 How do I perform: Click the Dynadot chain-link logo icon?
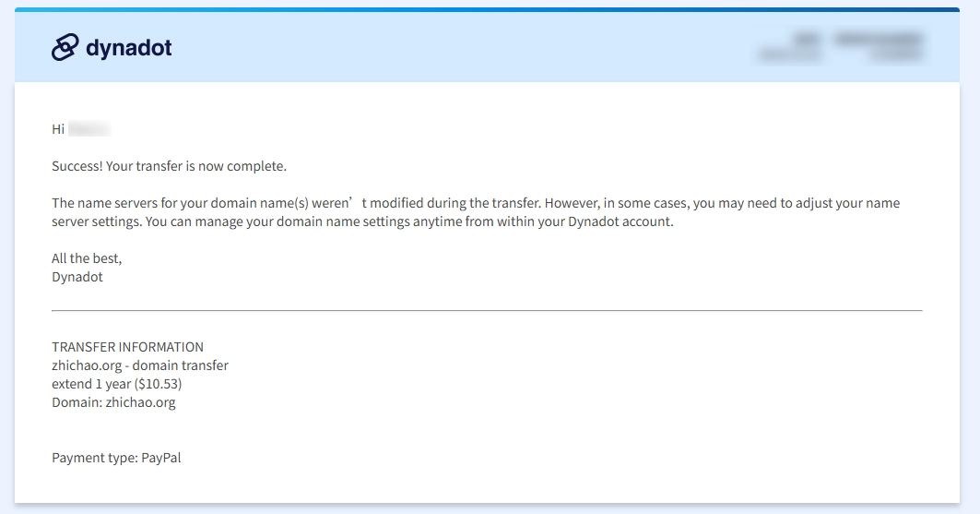coord(65,47)
